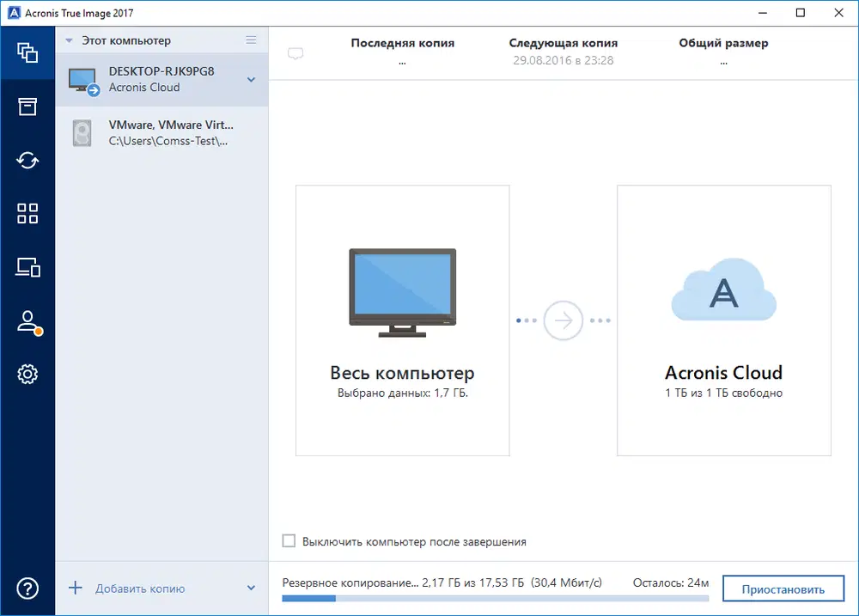Click the 'Общий размер' header
Image resolution: width=859 pixels, height=616 pixels.
tap(723, 43)
